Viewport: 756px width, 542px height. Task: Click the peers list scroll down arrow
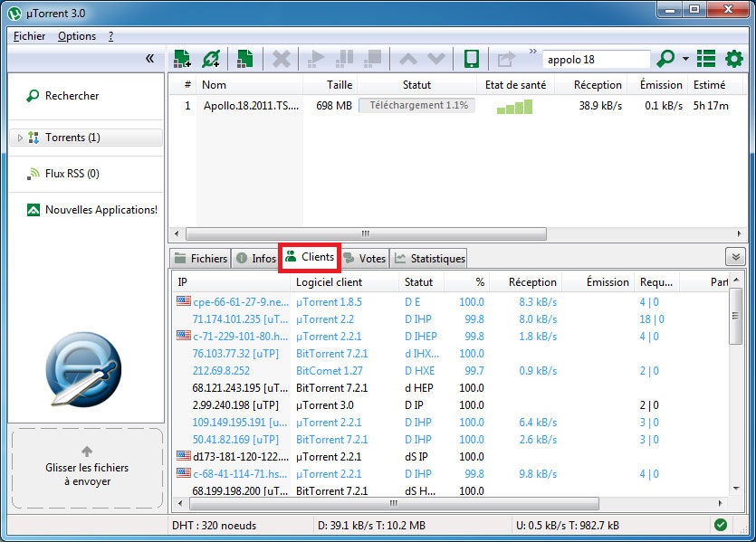click(736, 489)
